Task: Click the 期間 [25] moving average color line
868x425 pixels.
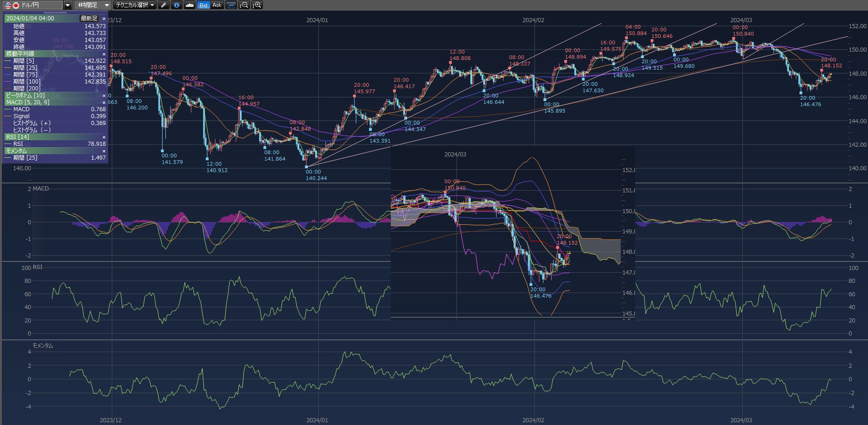Action: [x=8, y=68]
